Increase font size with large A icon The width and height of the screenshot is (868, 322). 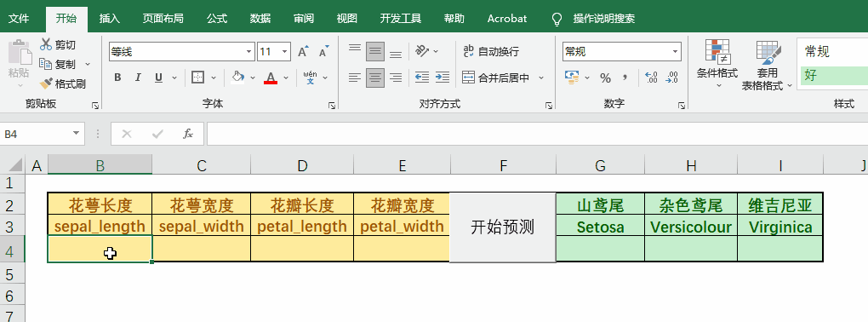coord(303,52)
